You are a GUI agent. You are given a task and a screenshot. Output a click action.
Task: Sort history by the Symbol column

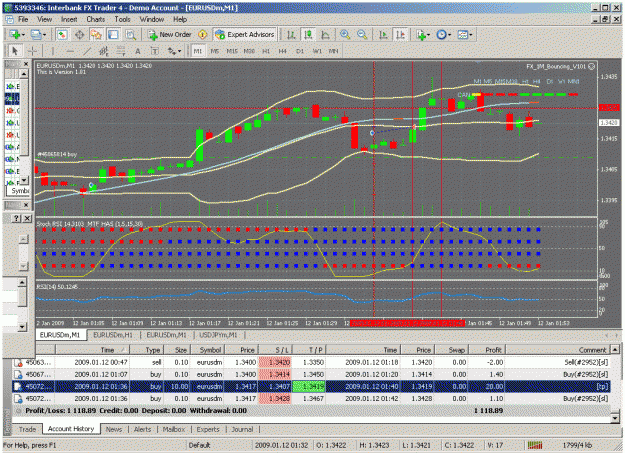[x=208, y=350]
